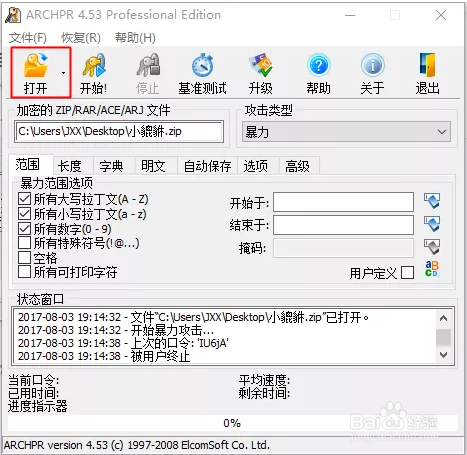Image resolution: width=467 pixels, height=455 pixels.
Task: Click the eraser icon beside 开始于
Action: pyautogui.click(x=432, y=201)
